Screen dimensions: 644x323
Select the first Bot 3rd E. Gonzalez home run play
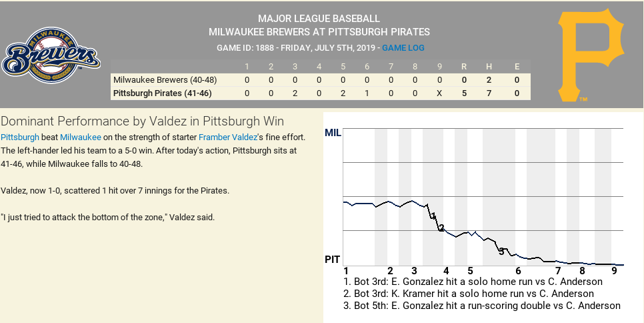click(x=473, y=282)
